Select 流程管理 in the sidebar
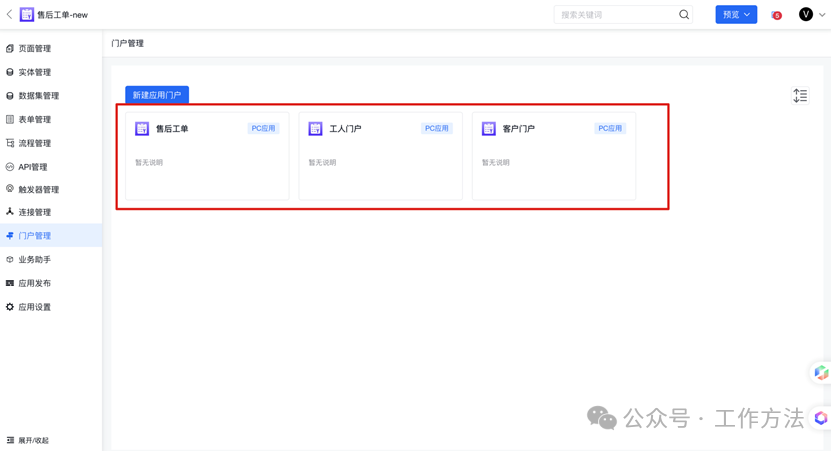Viewport: 831px width, 451px height. coord(34,144)
